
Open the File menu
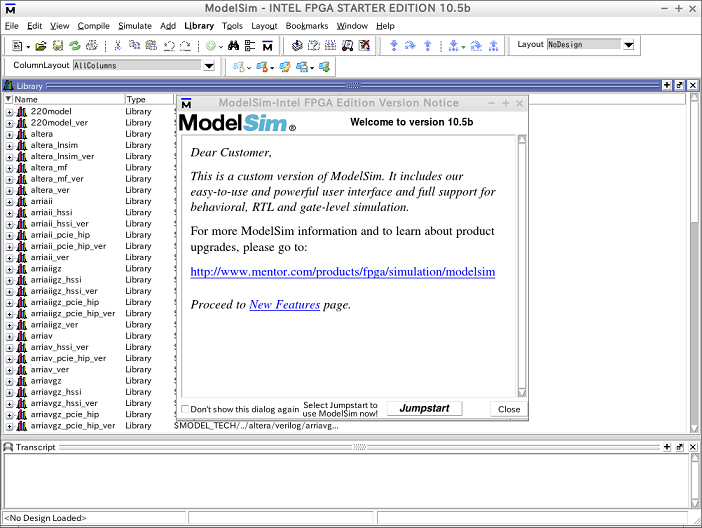tap(12, 26)
